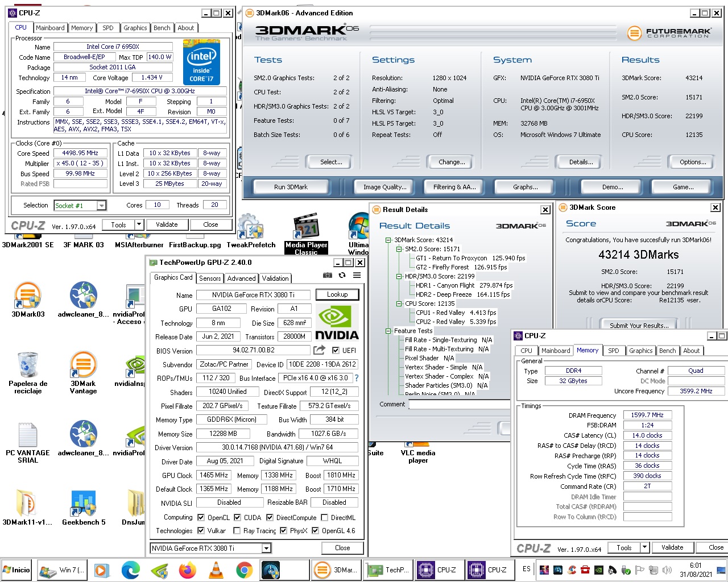Open the Bench tab in the CPU-Z CPU window
Image resolution: width=728 pixels, height=582 pixels.
point(162,28)
